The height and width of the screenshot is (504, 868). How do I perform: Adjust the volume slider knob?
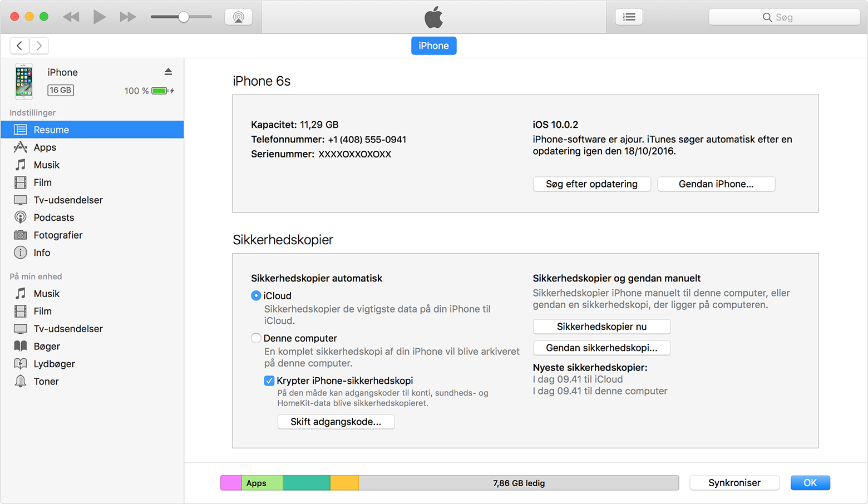point(183,17)
